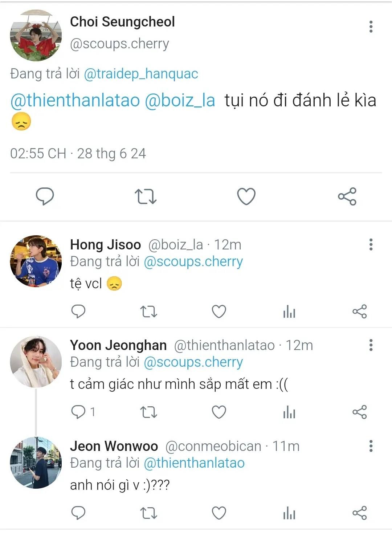This screenshot has height=533, width=392.
Task: Open Choi Seungcheol's profile picture
Action: click(x=36, y=36)
